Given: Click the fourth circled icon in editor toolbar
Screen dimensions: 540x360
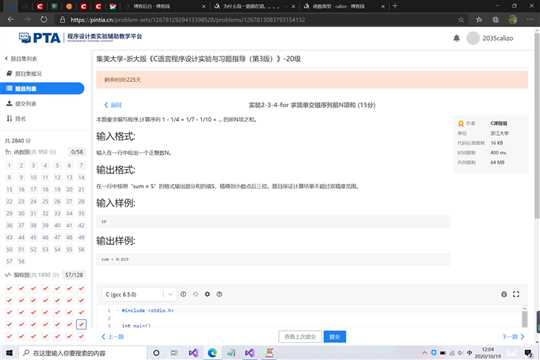Looking at the screenshot, I should (219, 294).
